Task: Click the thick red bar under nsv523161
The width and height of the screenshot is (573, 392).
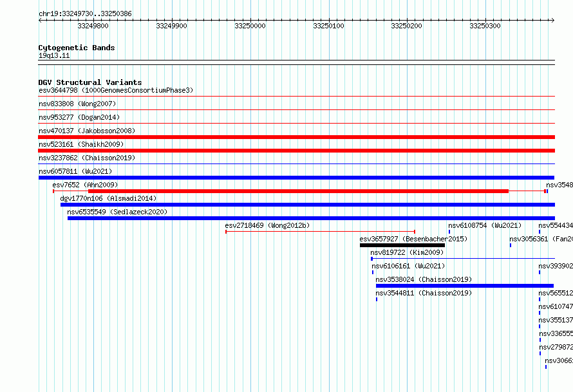Action: 296,151
